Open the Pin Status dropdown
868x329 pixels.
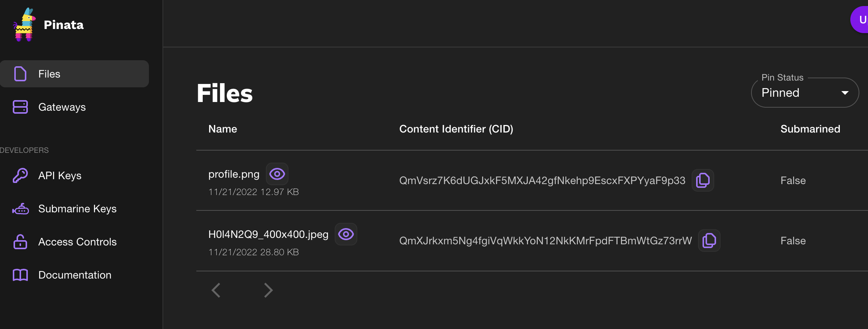click(805, 93)
